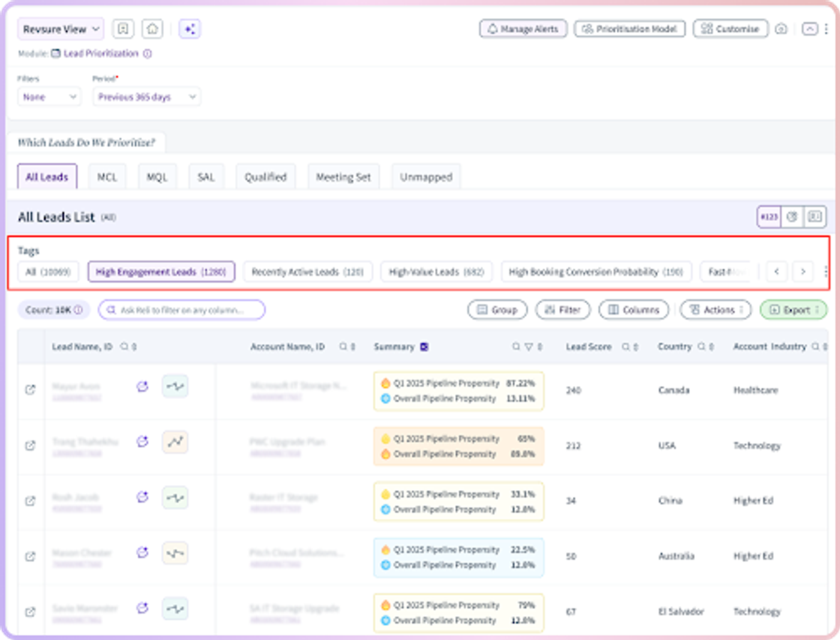840x640 pixels.
Task: Open the Canada lead in new window
Action: (x=30, y=390)
